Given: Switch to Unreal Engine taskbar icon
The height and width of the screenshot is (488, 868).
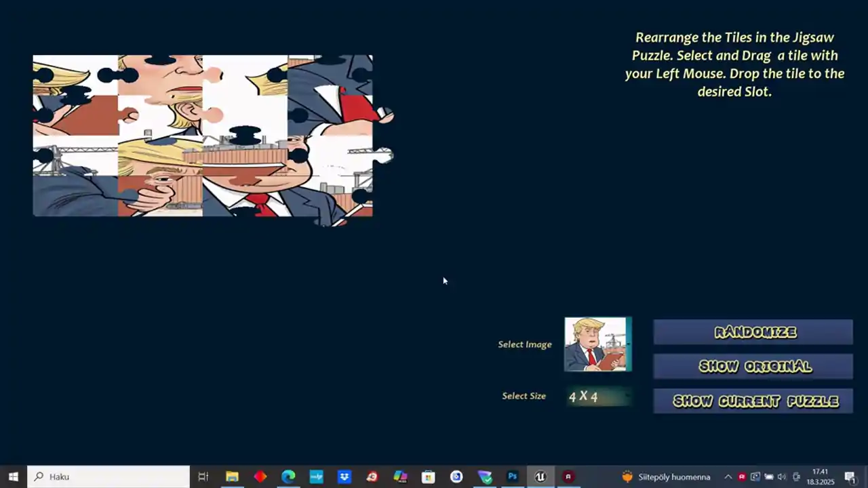Looking at the screenshot, I should pyautogui.click(x=540, y=476).
